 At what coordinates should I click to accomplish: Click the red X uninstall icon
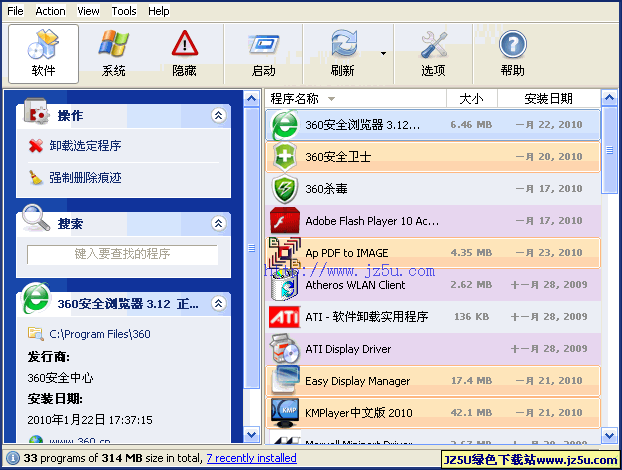pos(36,146)
